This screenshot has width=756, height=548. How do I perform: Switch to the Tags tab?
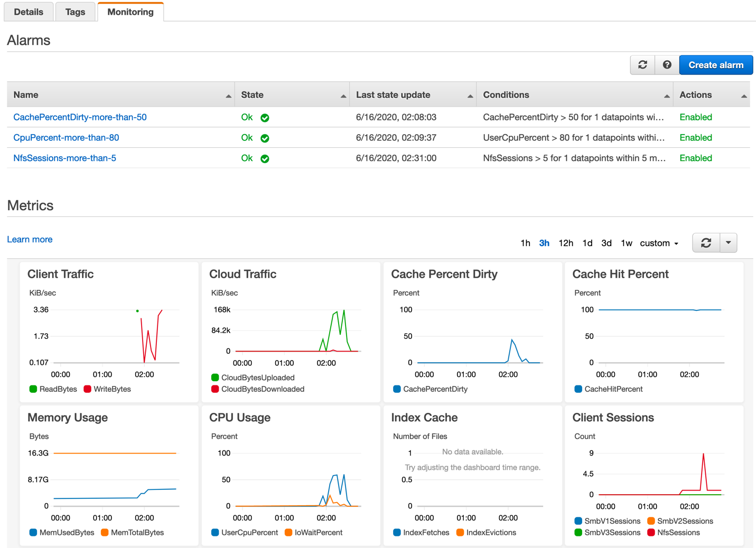[74, 12]
